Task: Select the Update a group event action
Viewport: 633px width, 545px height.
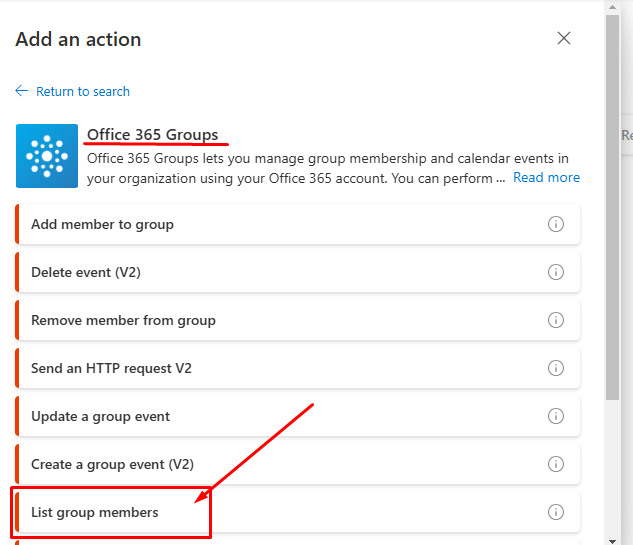Action: [298, 416]
